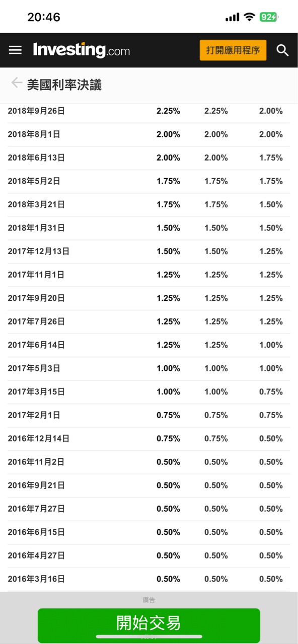
Task: Tap the 廣告 advertisement label
Action: (148, 599)
